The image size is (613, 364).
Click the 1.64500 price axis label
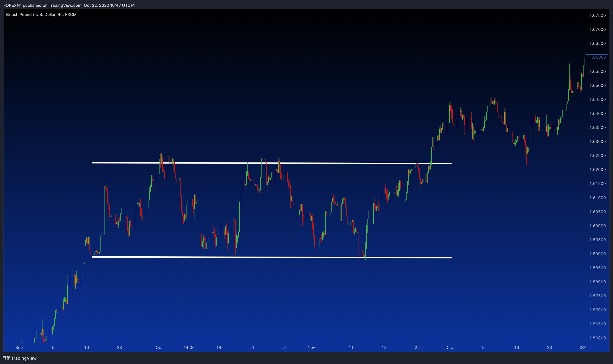pos(597,99)
